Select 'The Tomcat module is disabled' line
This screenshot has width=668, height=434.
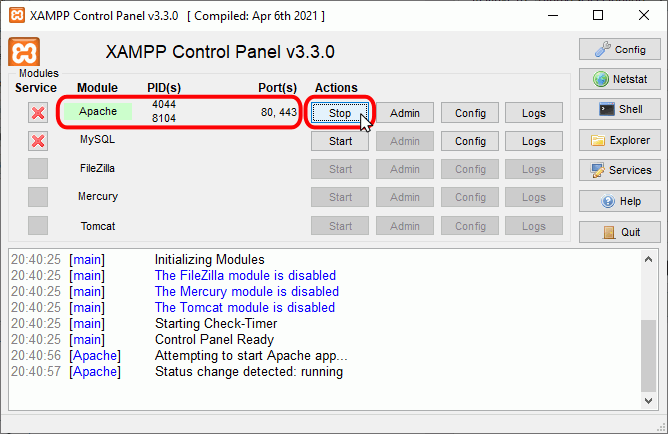pos(245,308)
